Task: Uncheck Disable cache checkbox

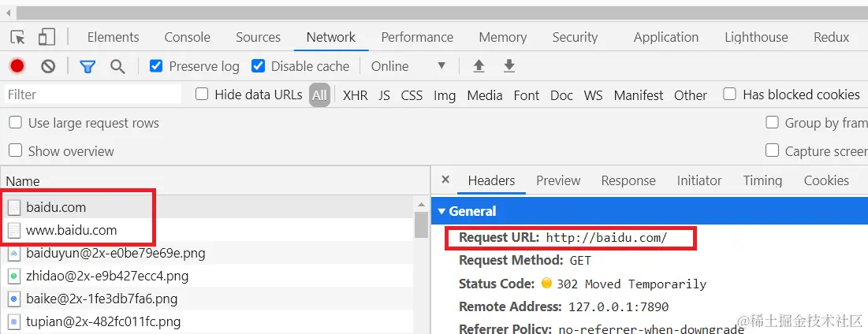Action: tap(258, 66)
